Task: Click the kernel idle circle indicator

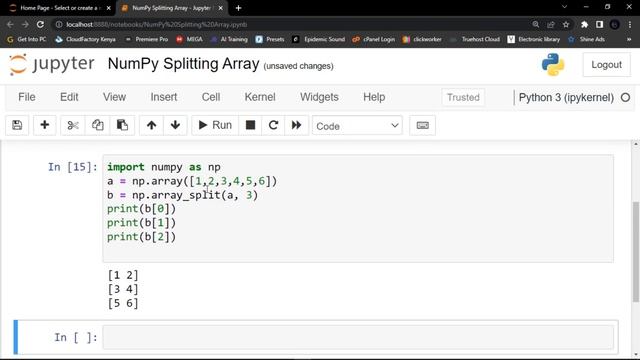Action: coord(625,98)
